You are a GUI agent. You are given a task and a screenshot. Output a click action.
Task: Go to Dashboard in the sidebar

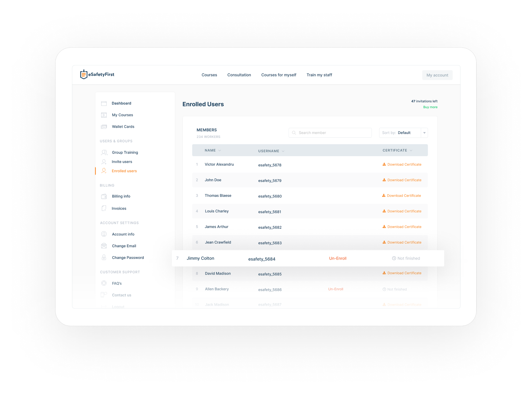(x=121, y=103)
